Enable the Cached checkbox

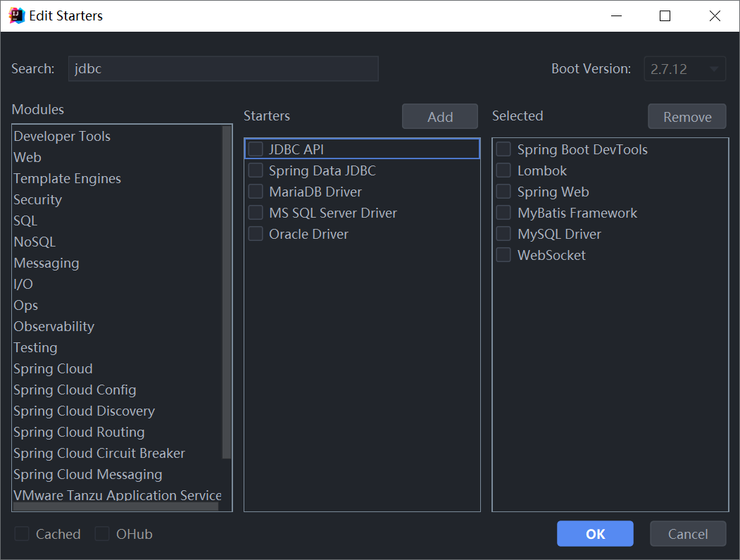[x=22, y=533]
